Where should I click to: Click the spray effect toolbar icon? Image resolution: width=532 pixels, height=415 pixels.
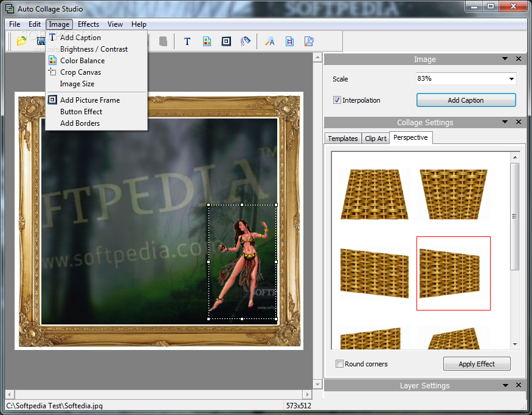pyautogui.click(x=245, y=41)
